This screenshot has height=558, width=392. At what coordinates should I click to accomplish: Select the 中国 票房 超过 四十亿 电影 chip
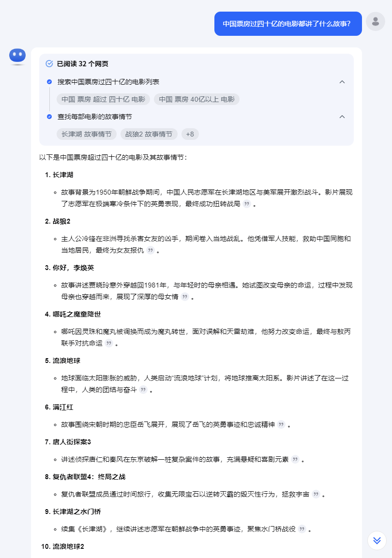(103, 99)
